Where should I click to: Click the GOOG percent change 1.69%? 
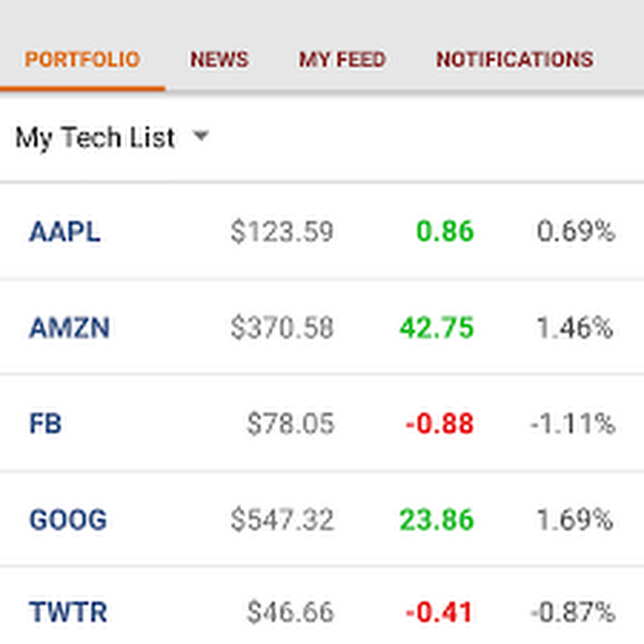pyautogui.click(x=575, y=519)
